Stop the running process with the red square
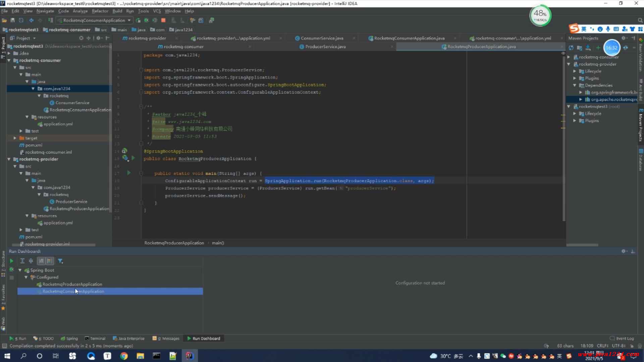644x362 pixels. tap(163, 20)
